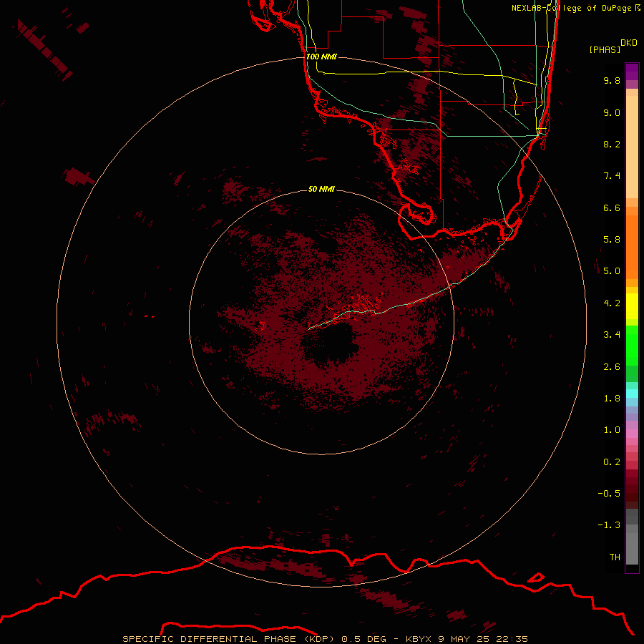Image resolution: width=644 pixels, height=644 pixels.
Task: Select the 9.0 legend value
Action: (x=612, y=112)
